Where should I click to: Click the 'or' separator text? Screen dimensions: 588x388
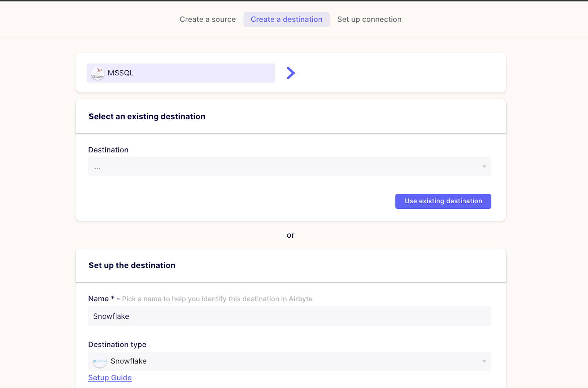tap(291, 235)
